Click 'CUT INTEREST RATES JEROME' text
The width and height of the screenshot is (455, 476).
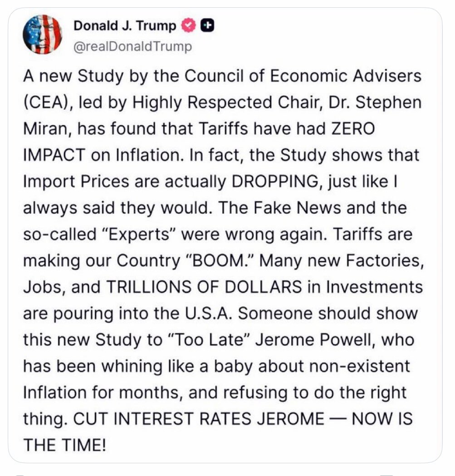point(199,419)
